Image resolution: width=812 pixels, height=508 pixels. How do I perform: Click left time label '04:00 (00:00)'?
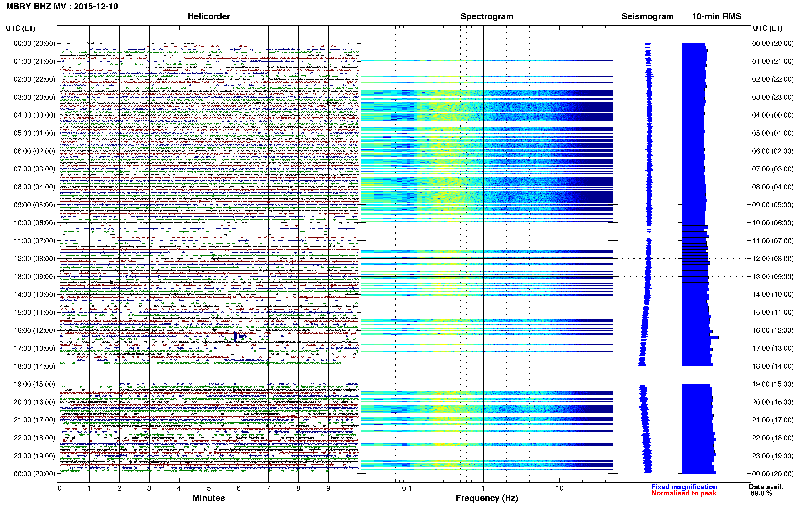(x=34, y=115)
